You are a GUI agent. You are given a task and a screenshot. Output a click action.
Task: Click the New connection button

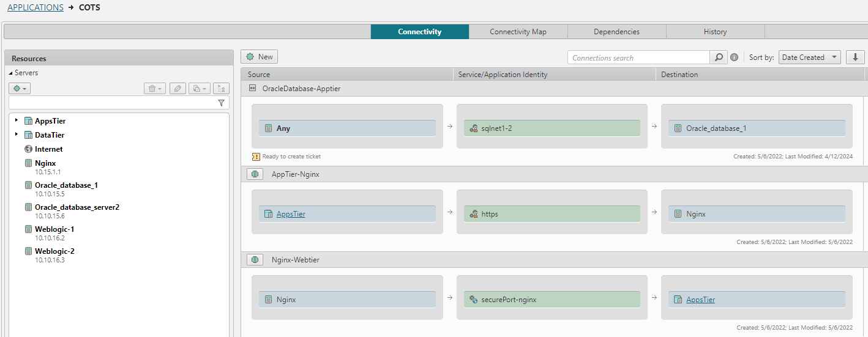pyautogui.click(x=259, y=57)
